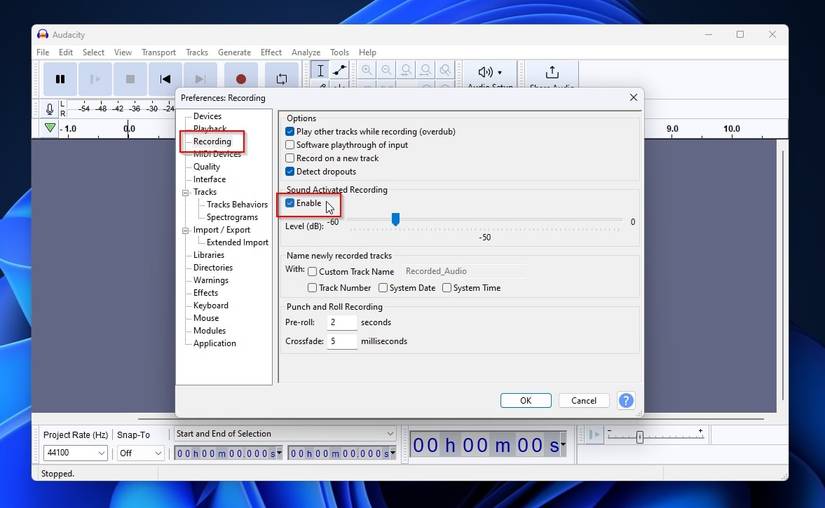
Task: Click the Share Audio upload icon
Action: [552, 72]
